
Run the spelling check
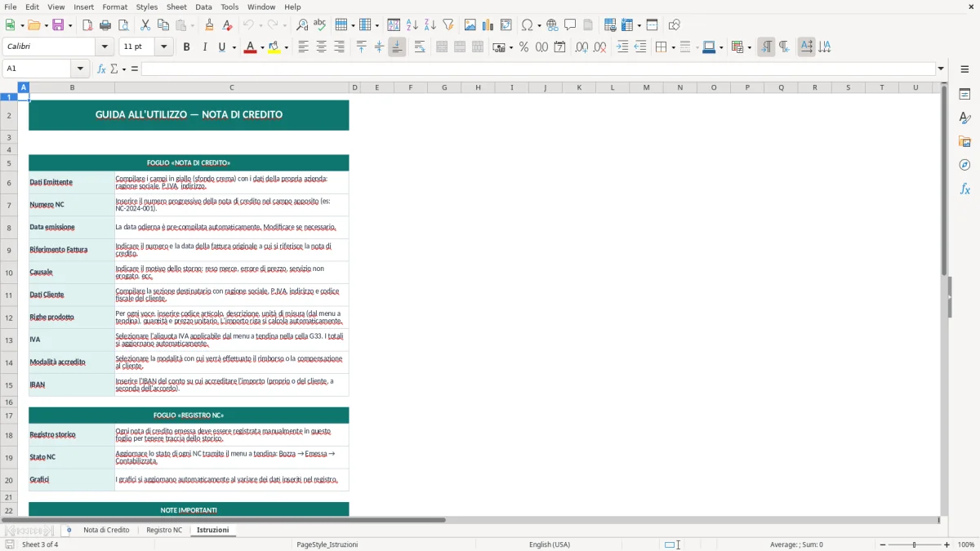click(x=320, y=25)
